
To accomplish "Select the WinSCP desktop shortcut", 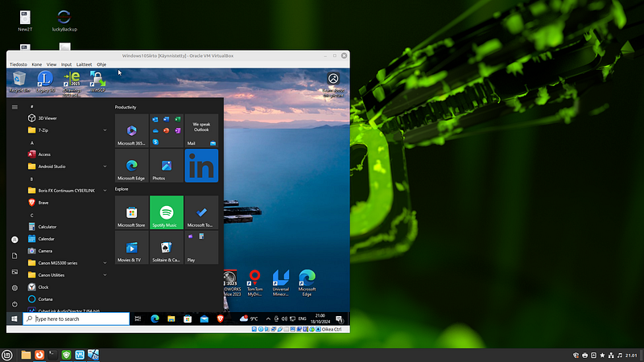I will [97, 81].
